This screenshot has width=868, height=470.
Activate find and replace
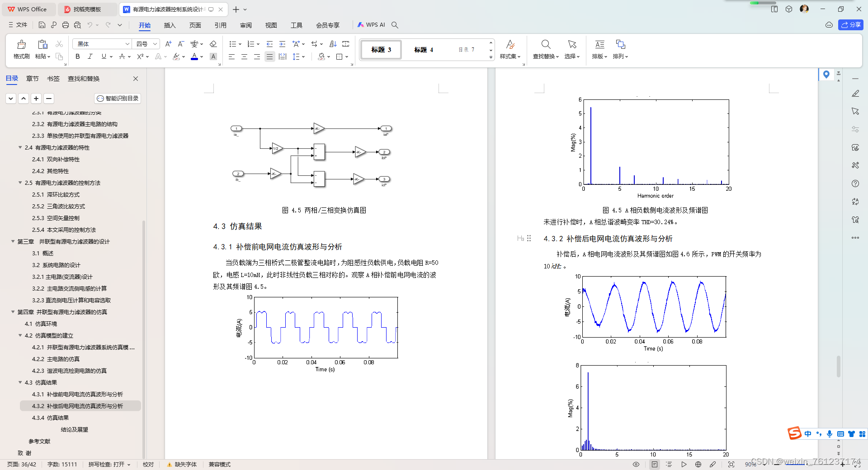(x=545, y=50)
